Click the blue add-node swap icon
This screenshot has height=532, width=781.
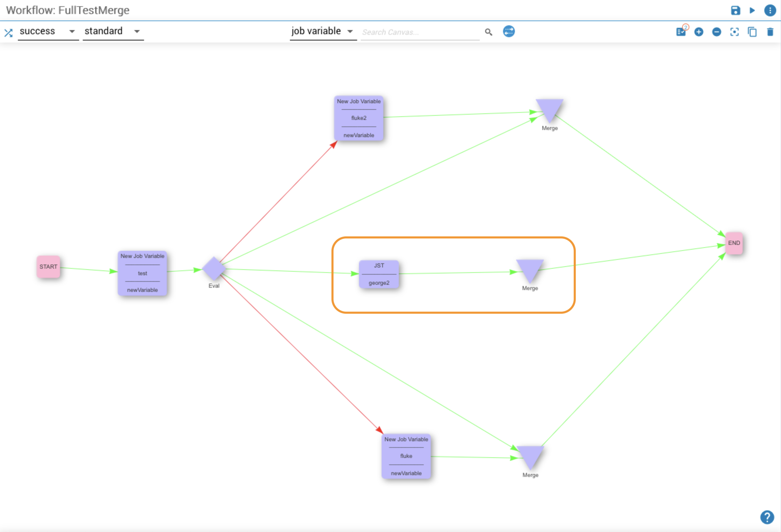[x=509, y=31]
